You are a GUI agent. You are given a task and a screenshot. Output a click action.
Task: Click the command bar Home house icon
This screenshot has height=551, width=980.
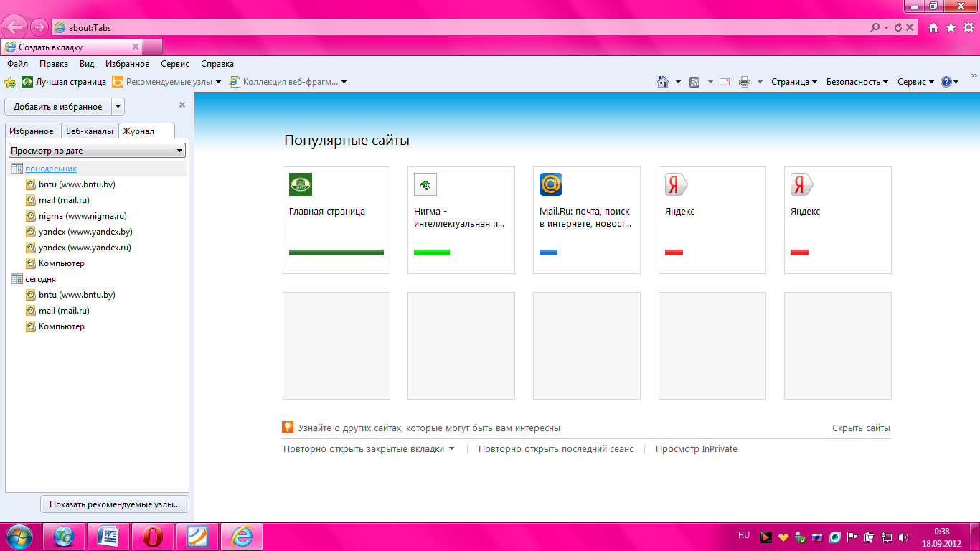coord(663,82)
